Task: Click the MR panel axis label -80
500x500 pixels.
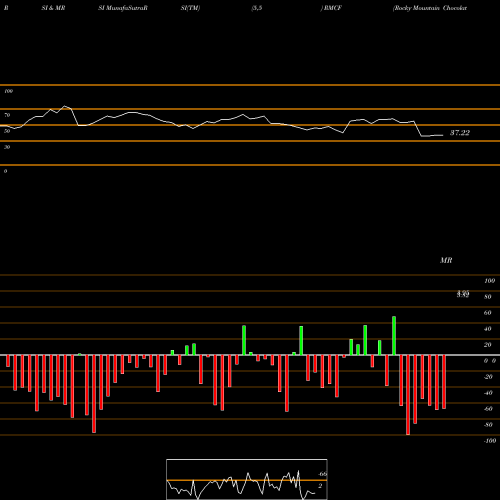Action: pyautogui.click(x=488, y=425)
